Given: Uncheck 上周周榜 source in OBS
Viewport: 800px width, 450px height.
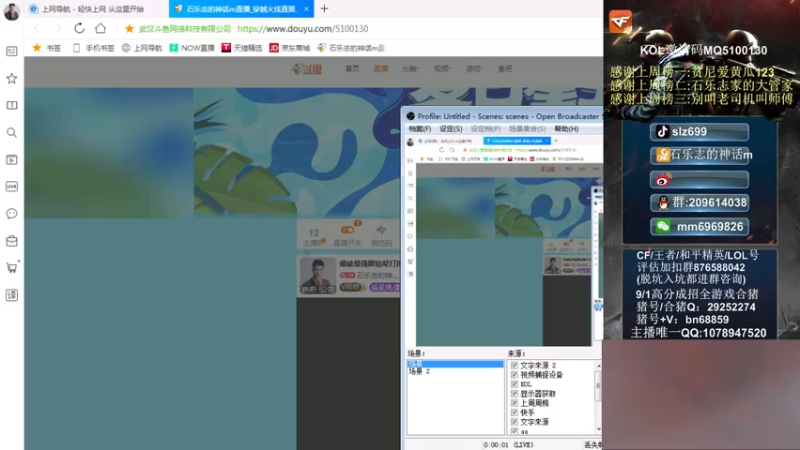Looking at the screenshot, I should point(514,403).
